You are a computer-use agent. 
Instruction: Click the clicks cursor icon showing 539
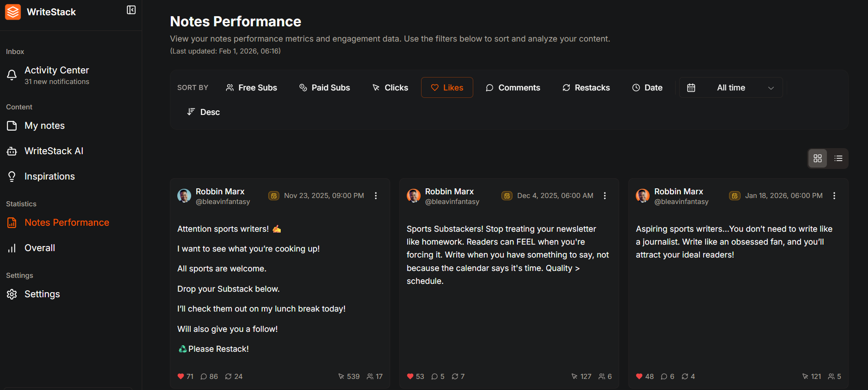coord(341,377)
